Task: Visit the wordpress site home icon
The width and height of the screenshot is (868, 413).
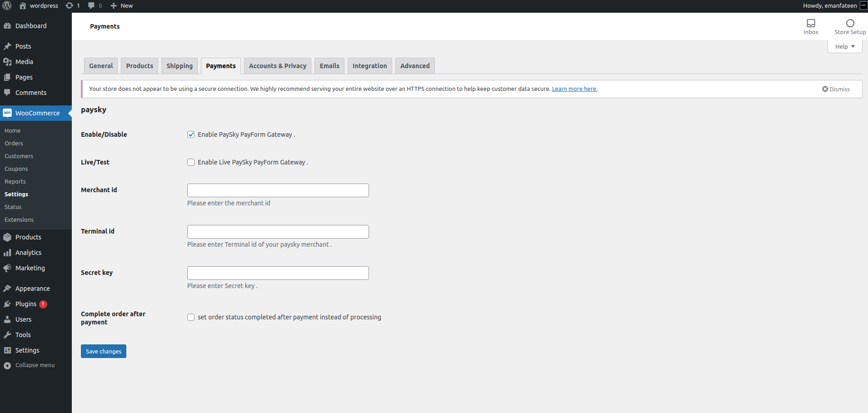Action: click(23, 5)
